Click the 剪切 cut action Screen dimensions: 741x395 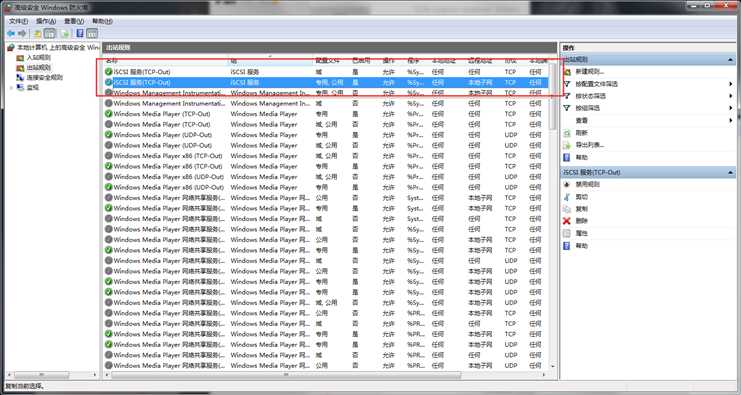[x=581, y=197]
